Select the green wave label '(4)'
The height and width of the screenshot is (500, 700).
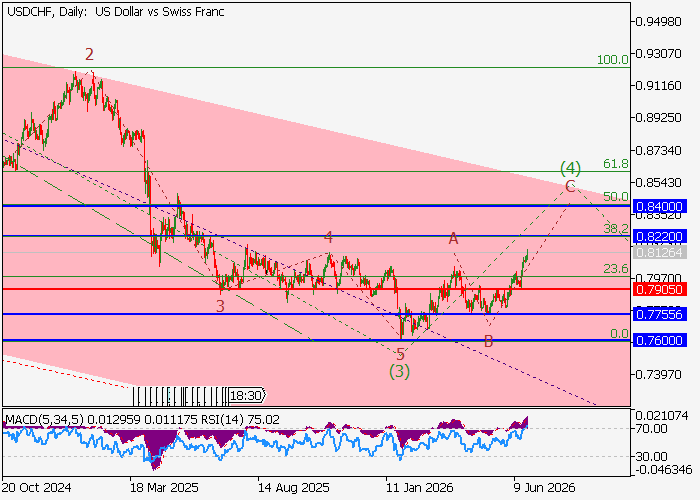coord(571,168)
